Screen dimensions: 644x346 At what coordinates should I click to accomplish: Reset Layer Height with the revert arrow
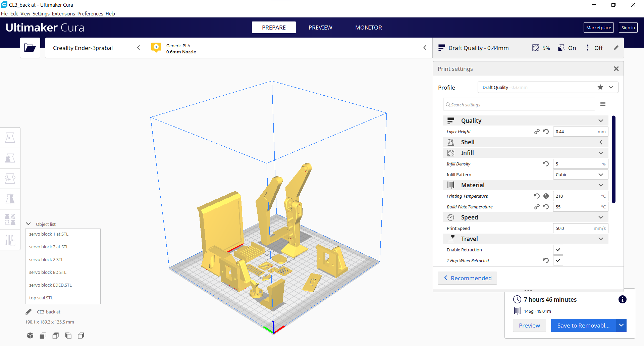[546, 132]
